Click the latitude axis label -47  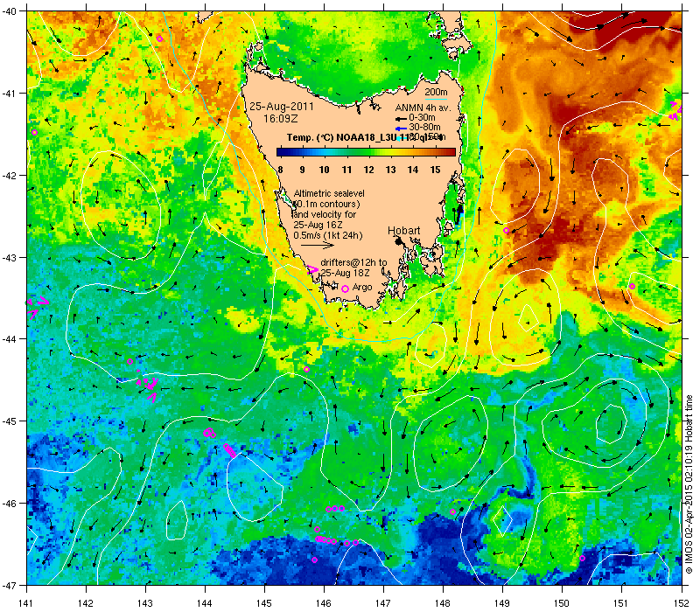[8, 585]
